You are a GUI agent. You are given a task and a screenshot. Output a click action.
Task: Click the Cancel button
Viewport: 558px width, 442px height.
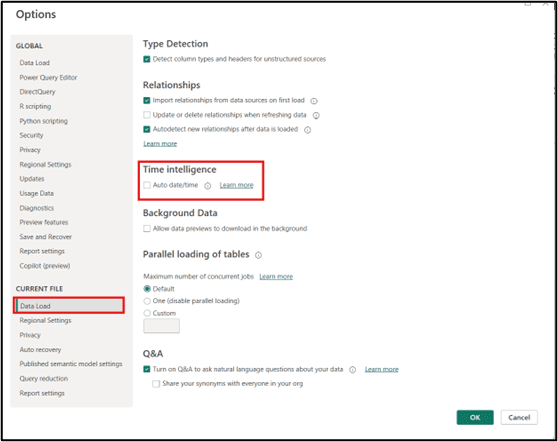(519, 417)
